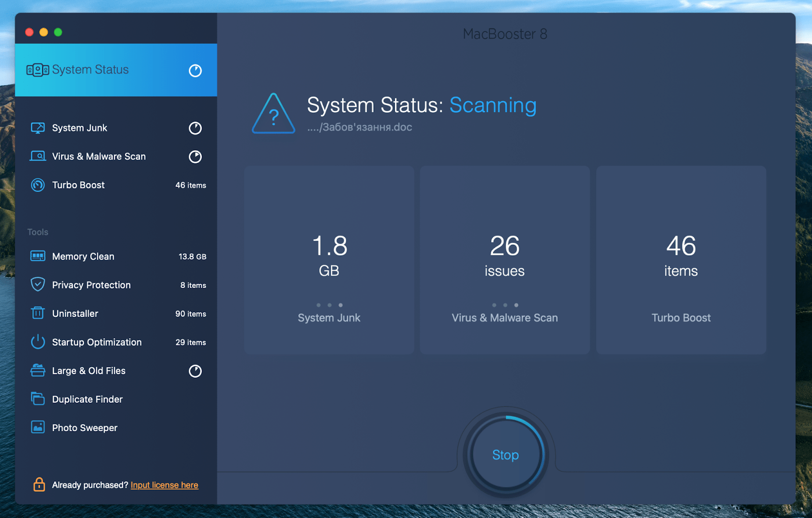Open the Duplicate Finder tool
This screenshot has height=518, width=812.
(x=116, y=399)
